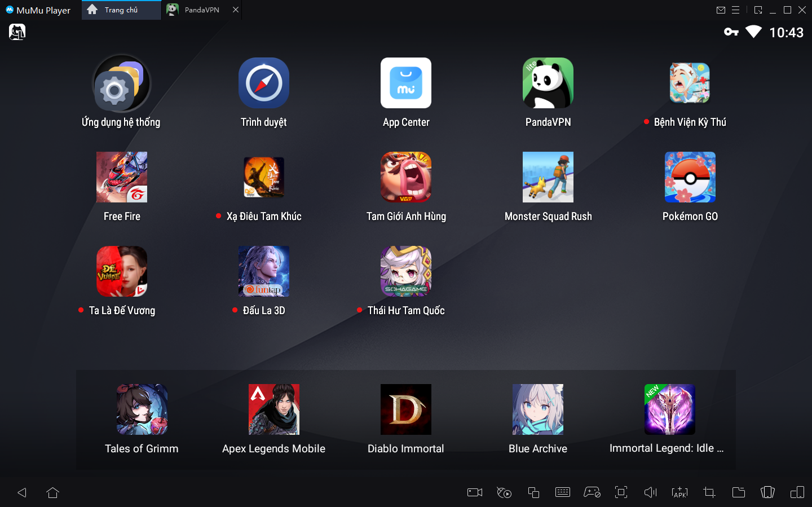This screenshot has width=812, height=507.
Task: Open the hamburger menu in title bar
Action: (x=736, y=10)
